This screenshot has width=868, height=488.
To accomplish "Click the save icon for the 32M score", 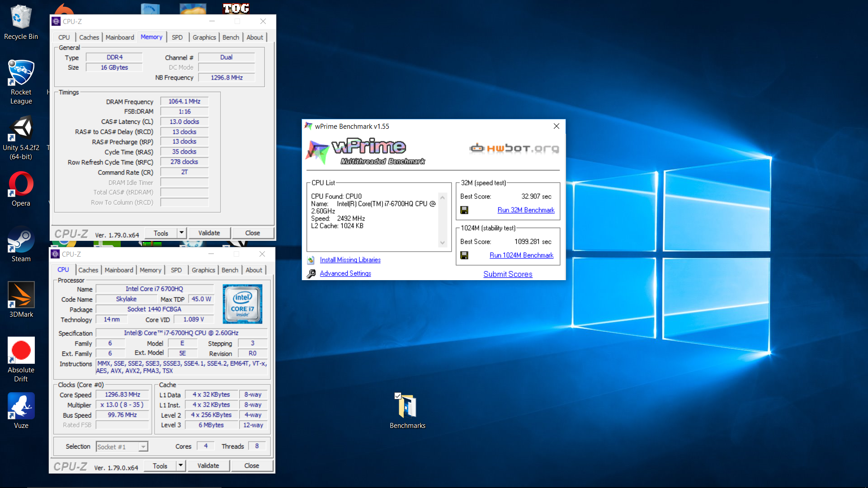I will click(464, 210).
